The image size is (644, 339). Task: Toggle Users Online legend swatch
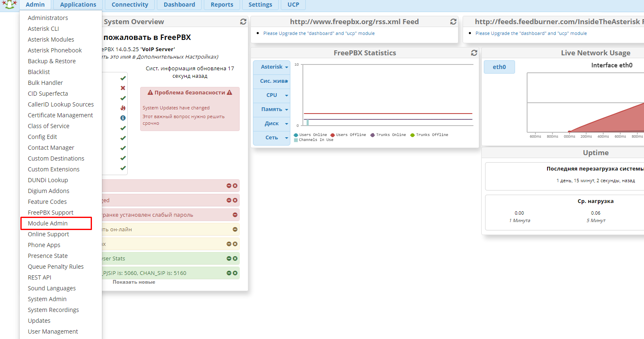coord(296,135)
